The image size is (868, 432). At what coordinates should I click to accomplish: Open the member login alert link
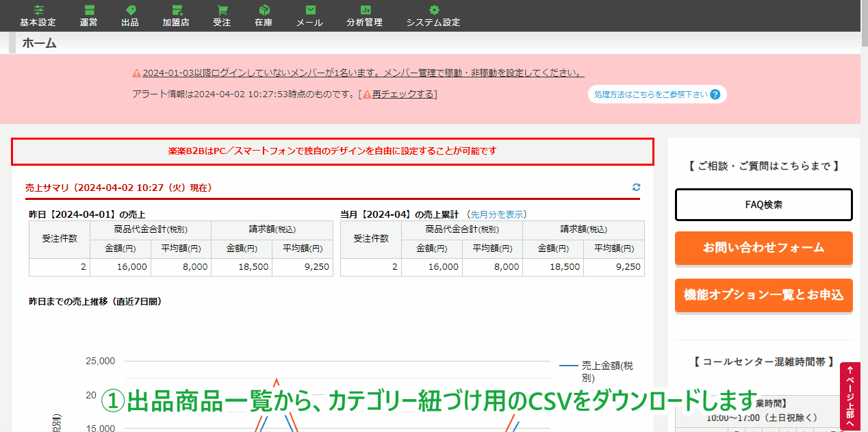pos(363,73)
